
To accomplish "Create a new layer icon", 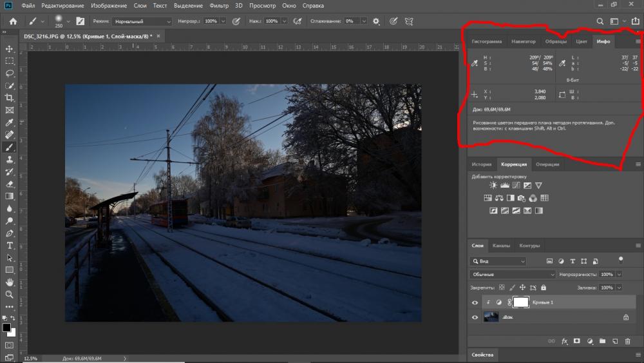I will tap(615, 341).
